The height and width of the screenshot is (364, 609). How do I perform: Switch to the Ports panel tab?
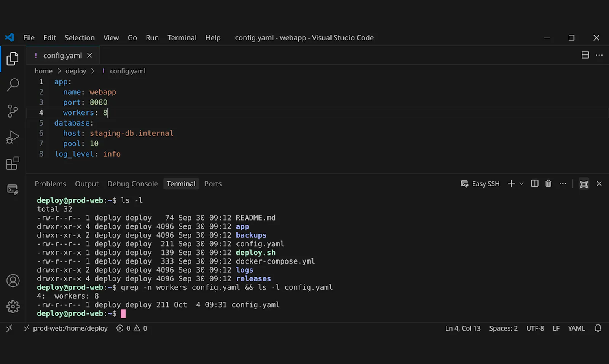[213, 184]
